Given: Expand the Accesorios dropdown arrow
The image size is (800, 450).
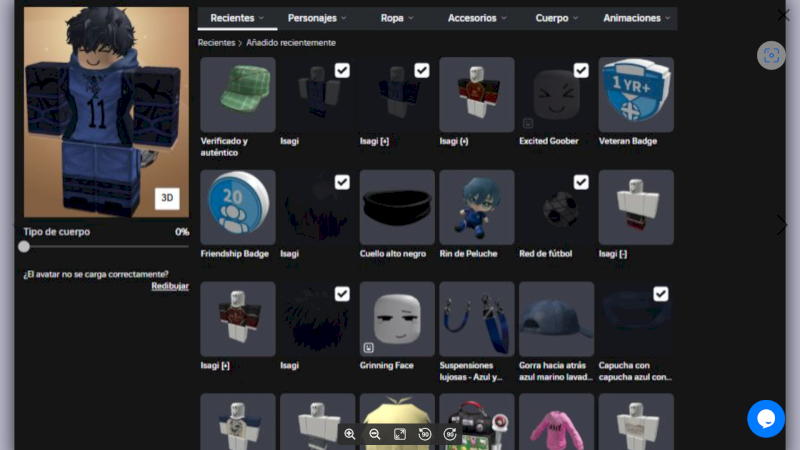Looking at the screenshot, I should pyautogui.click(x=504, y=18).
